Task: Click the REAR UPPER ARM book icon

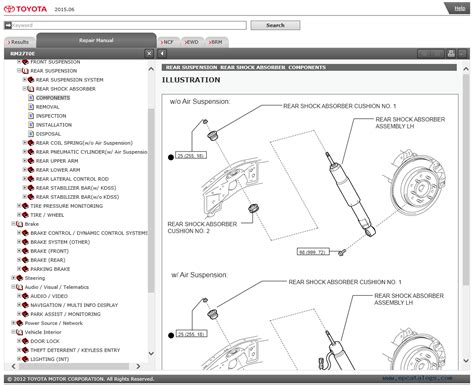Action: point(31,161)
